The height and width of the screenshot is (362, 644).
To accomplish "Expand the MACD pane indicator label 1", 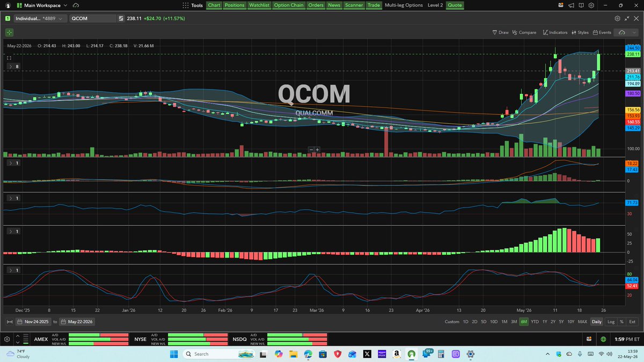I will tap(14, 162).
